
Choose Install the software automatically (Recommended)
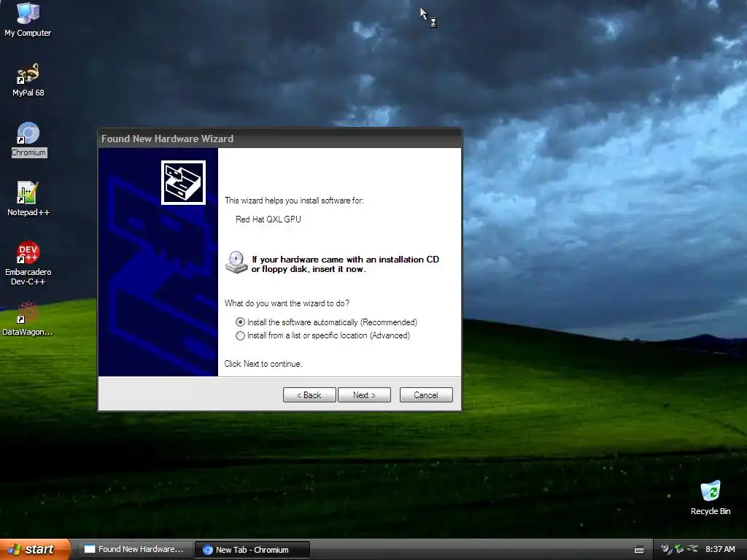[326, 322]
